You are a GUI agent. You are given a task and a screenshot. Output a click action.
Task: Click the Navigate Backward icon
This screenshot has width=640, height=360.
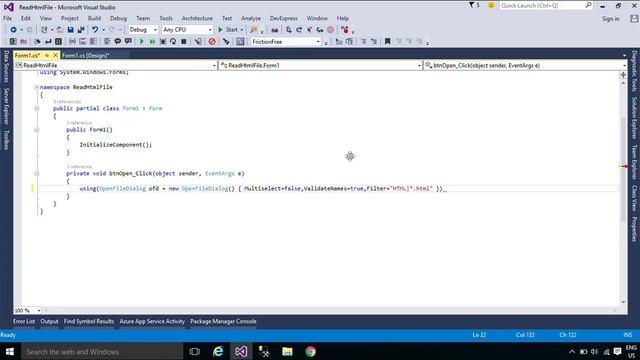click(x=13, y=30)
